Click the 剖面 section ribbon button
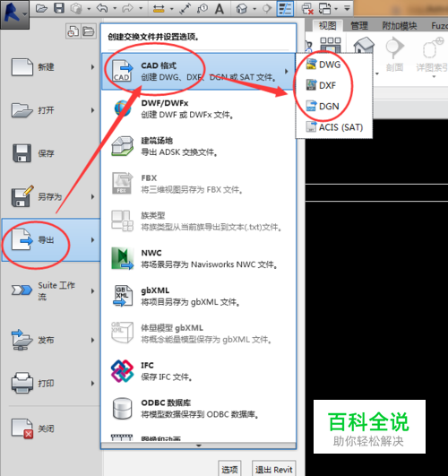Image resolution: width=448 pixels, height=476 pixels. [x=394, y=55]
